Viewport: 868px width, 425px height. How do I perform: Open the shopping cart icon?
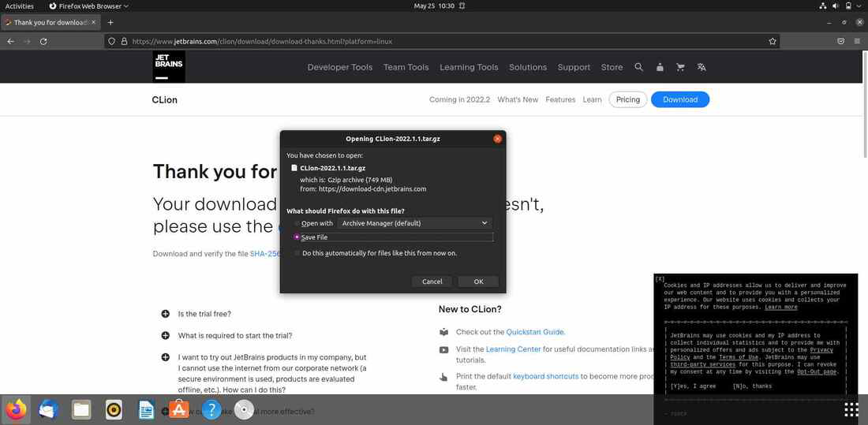pyautogui.click(x=681, y=67)
